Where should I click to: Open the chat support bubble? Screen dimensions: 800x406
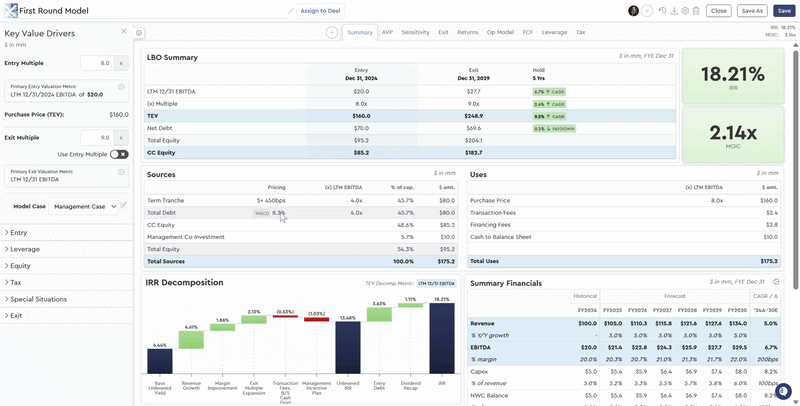point(783,390)
